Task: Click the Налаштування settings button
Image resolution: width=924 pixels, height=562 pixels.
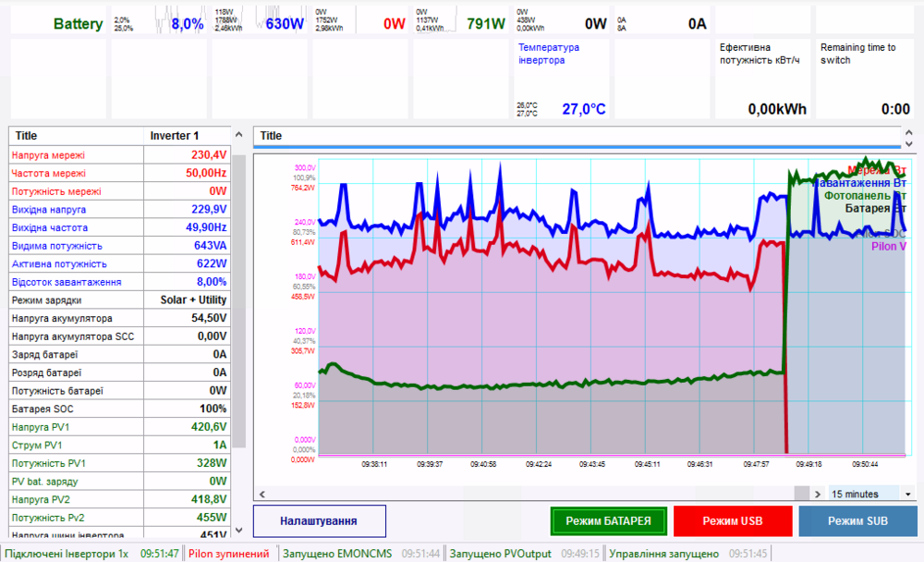Action: click(319, 521)
